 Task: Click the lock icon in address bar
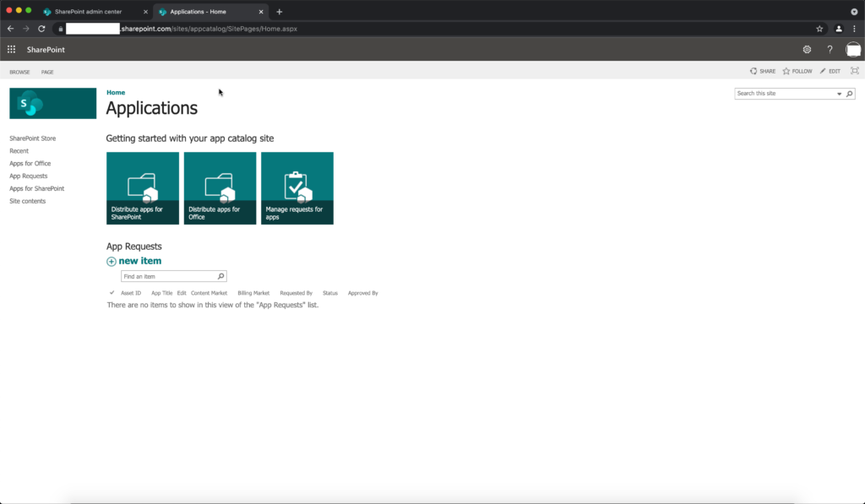pyautogui.click(x=61, y=29)
